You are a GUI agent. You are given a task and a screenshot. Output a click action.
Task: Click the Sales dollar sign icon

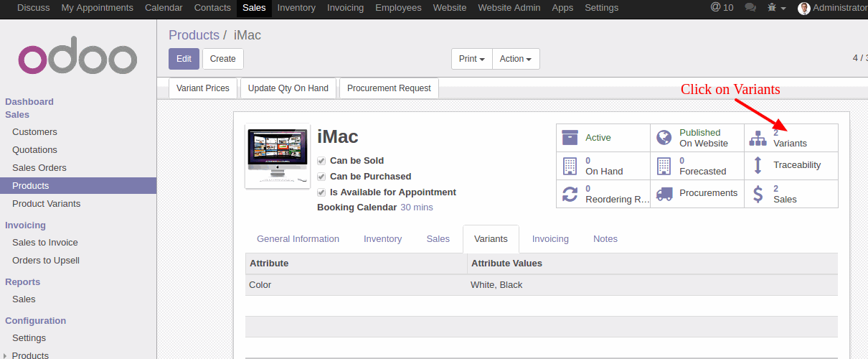tap(758, 194)
